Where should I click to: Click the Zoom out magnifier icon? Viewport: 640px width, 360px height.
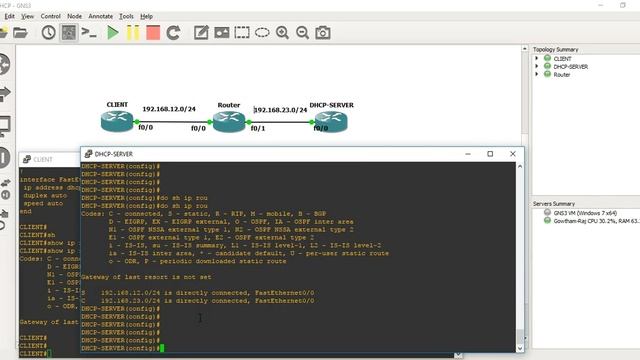tap(302, 33)
